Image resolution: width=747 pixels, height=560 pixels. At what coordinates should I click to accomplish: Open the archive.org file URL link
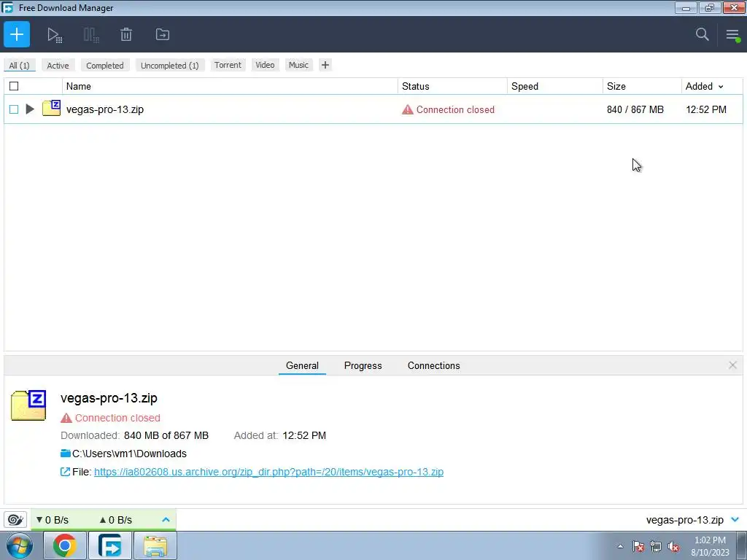(x=268, y=472)
